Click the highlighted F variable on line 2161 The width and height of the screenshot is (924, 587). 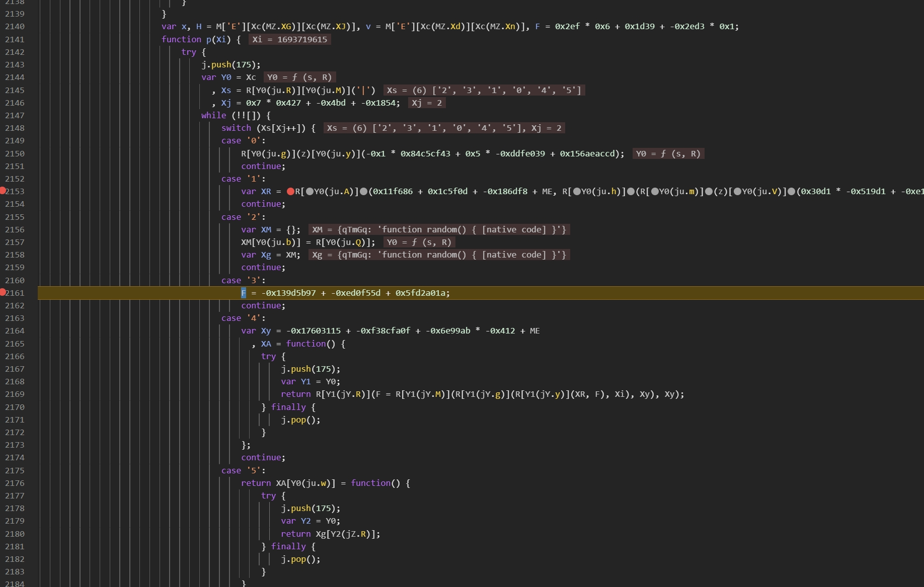(244, 293)
